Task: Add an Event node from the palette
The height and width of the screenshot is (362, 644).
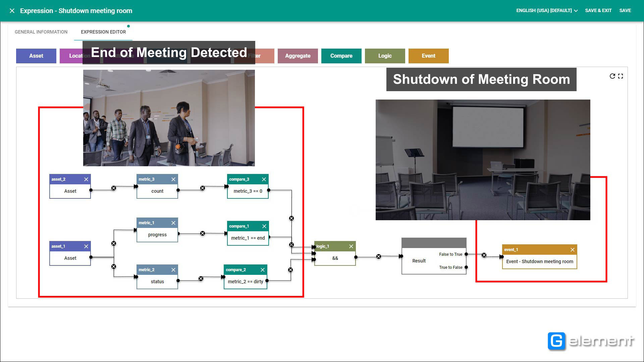Action: click(428, 56)
